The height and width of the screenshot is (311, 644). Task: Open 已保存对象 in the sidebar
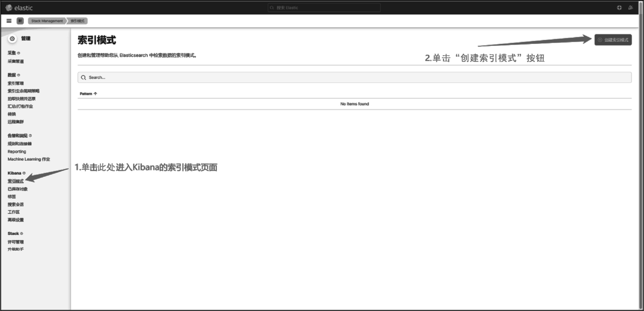tap(17, 189)
